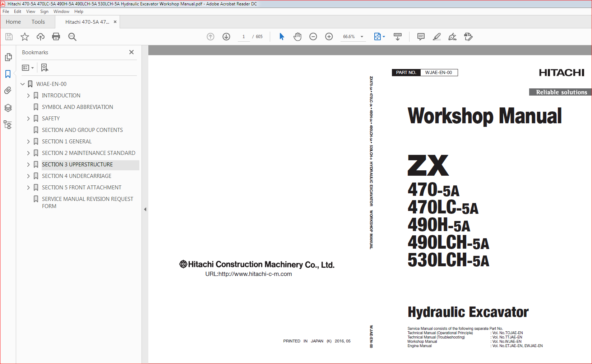
Task: Zoom in with the plus icon
Action: coord(329,37)
